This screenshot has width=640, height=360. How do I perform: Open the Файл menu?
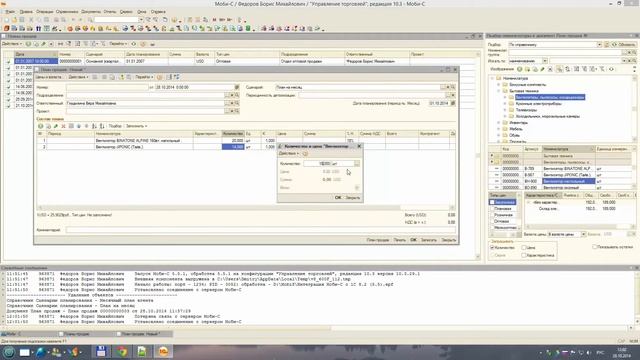9,12
